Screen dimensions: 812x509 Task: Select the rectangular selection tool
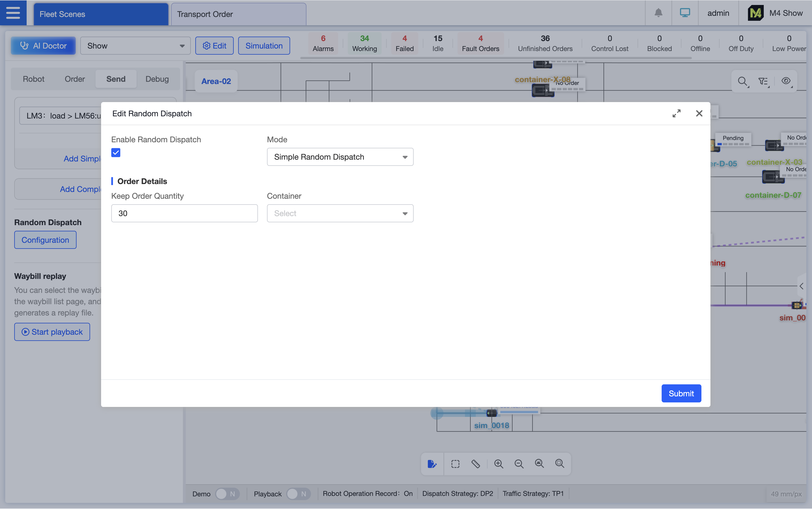[x=455, y=464]
